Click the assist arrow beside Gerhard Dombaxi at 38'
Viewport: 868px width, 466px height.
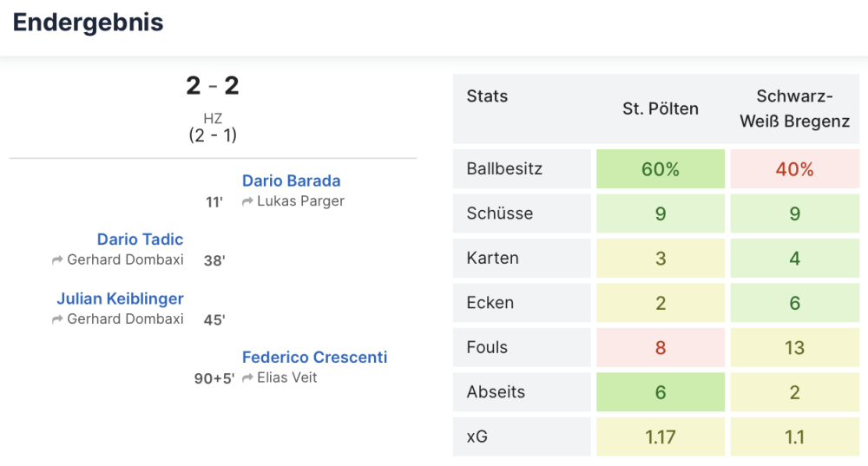point(57,259)
